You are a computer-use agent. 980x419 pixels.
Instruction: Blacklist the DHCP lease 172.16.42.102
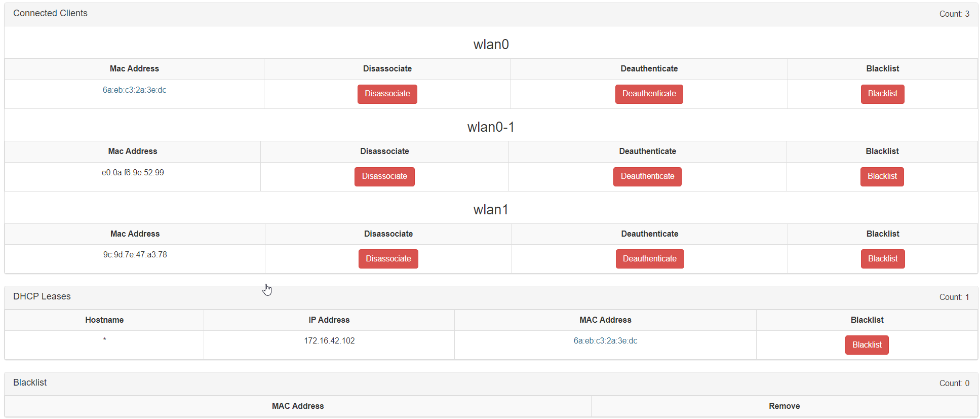click(867, 345)
